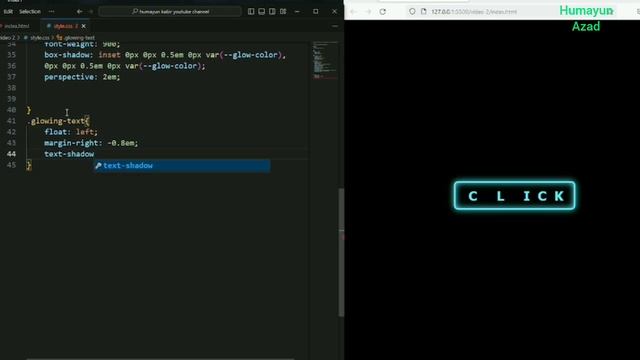The height and width of the screenshot is (360, 640).
Task: Toggle the secondary side bar layout icon
Action: coord(272,11)
